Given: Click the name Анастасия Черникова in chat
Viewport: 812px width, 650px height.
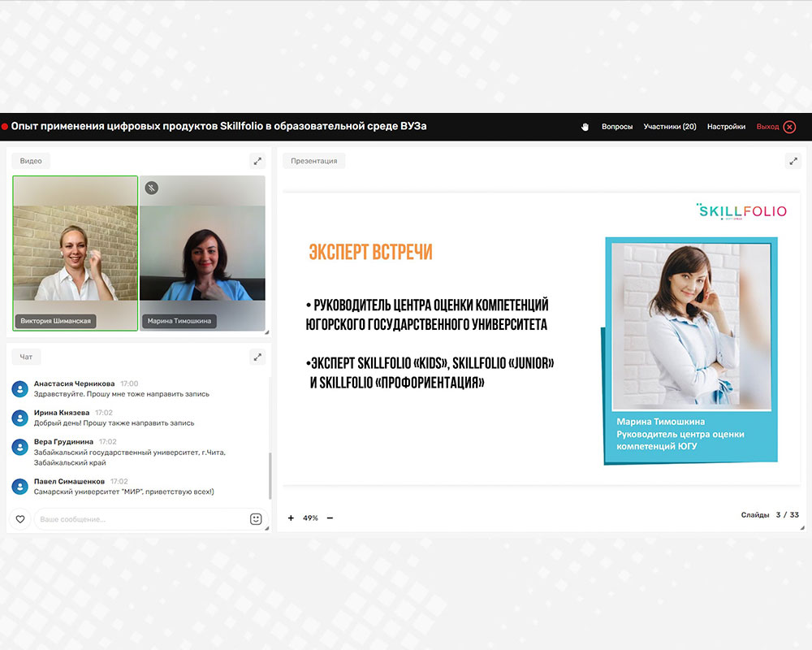Looking at the screenshot, I should pyautogui.click(x=74, y=383).
